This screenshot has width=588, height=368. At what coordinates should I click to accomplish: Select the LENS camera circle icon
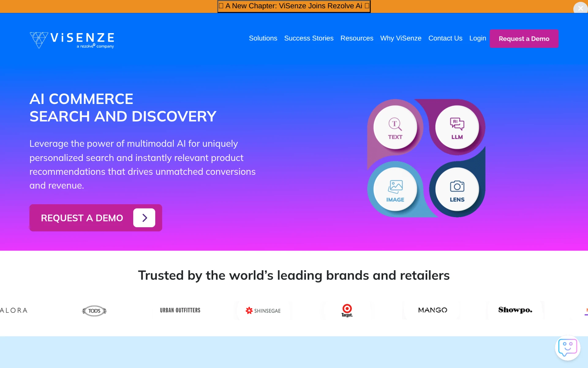pyautogui.click(x=457, y=189)
